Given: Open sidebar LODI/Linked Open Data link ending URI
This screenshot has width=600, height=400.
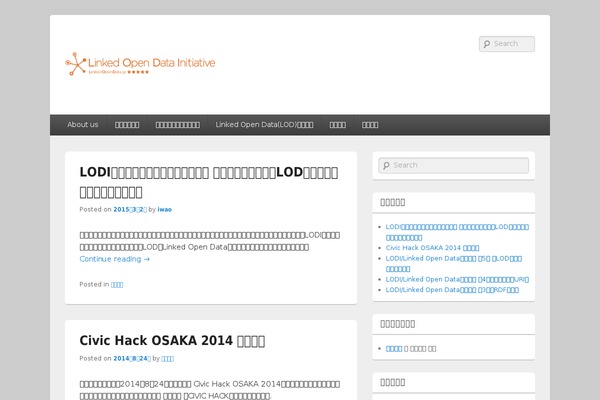Looking at the screenshot, I should pos(457,279).
